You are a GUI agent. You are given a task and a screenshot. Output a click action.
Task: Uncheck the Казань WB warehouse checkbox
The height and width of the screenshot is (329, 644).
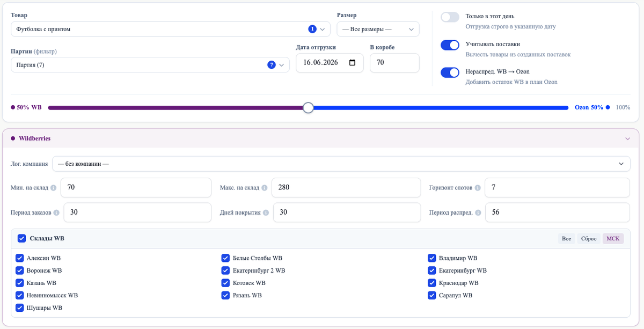tap(20, 283)
